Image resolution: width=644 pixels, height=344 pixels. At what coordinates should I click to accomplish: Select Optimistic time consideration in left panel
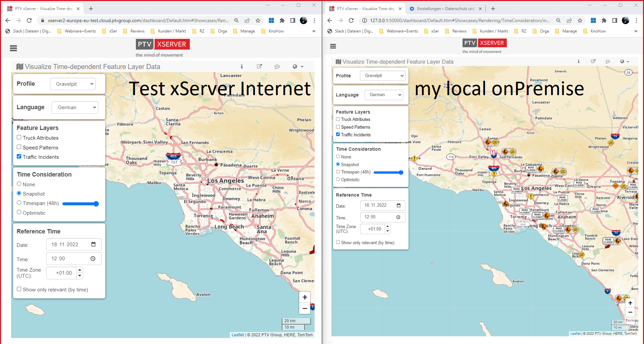[x=19, y=212]
